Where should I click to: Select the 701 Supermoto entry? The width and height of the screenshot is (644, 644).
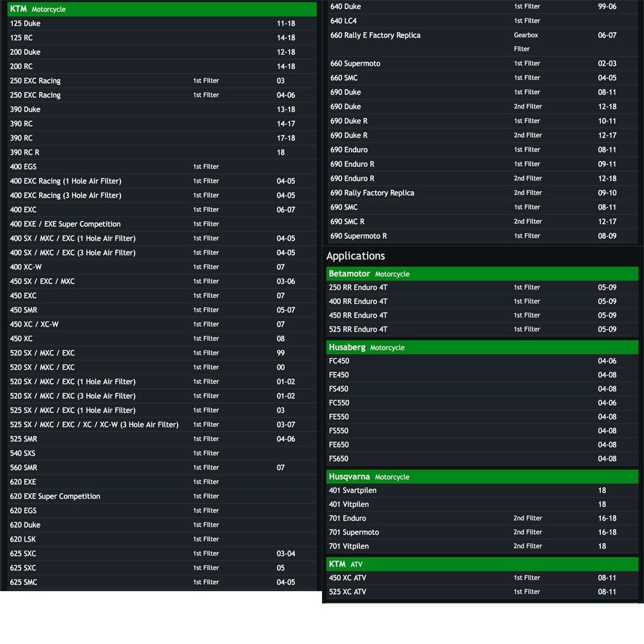pos(482,533)
